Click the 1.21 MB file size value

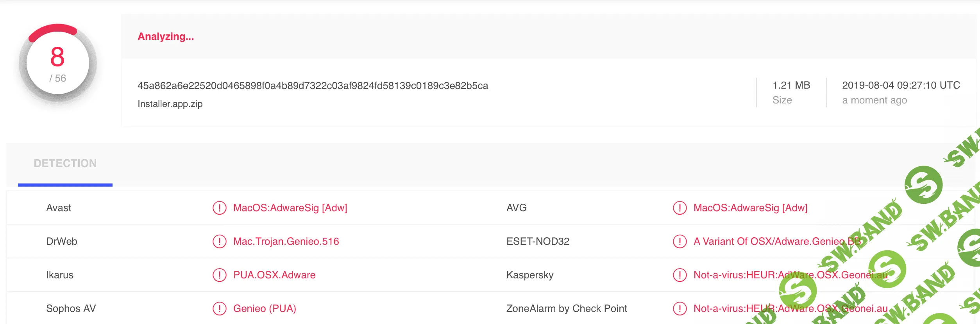point(791,85)
